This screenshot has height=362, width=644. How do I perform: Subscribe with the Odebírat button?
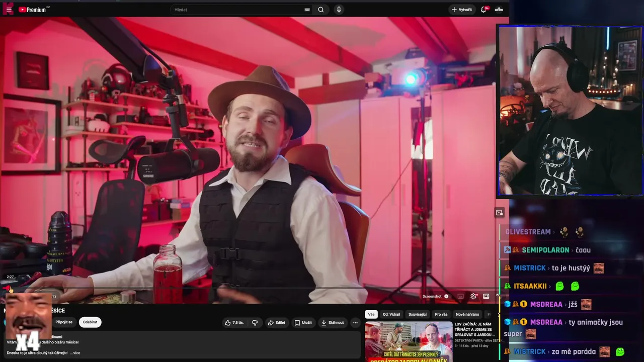click(90, 322)
